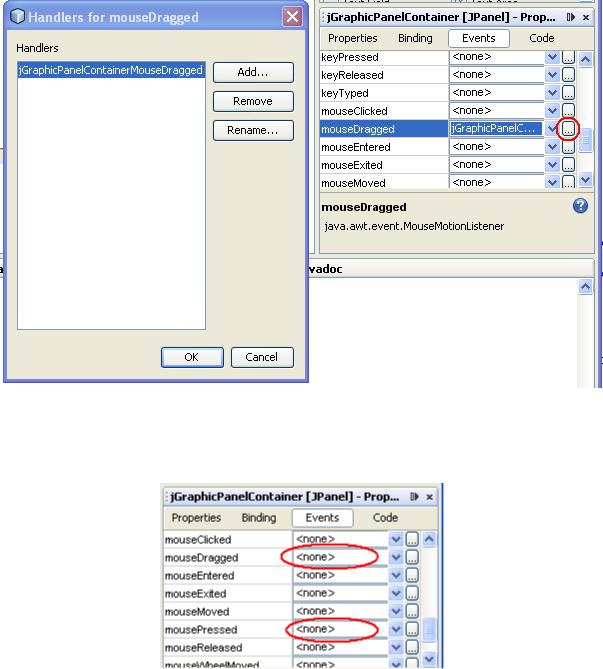Open ellipsis editor for mouseDragged in lower panel
The image size is (603, 669).
(412, 557)
